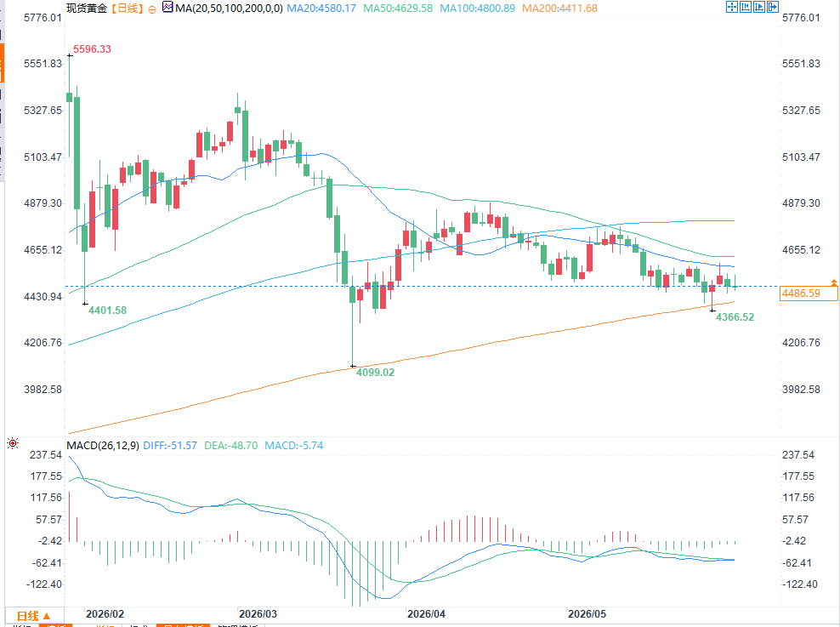Click the current price tag 4486.59
Image resolution: width=840 pixels, height=627 pixels.
(808, 294)
